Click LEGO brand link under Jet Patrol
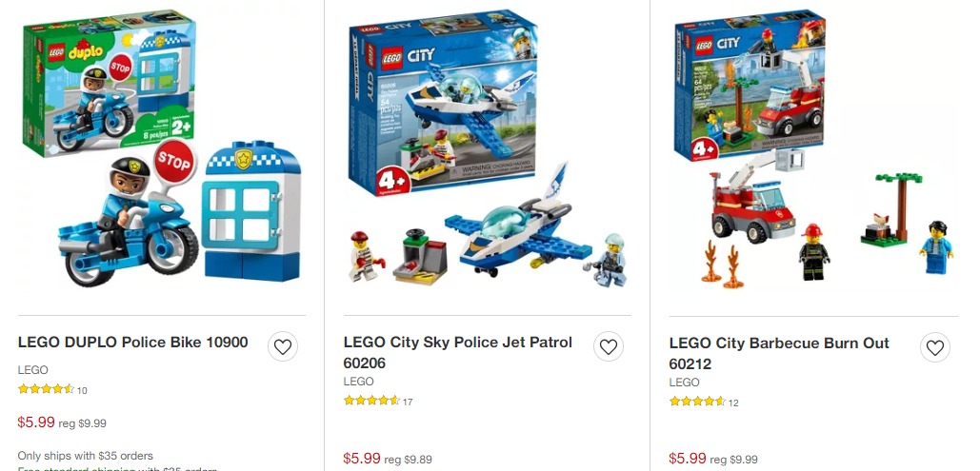Viewport: 980px width, 471px height. pos(358,381)
